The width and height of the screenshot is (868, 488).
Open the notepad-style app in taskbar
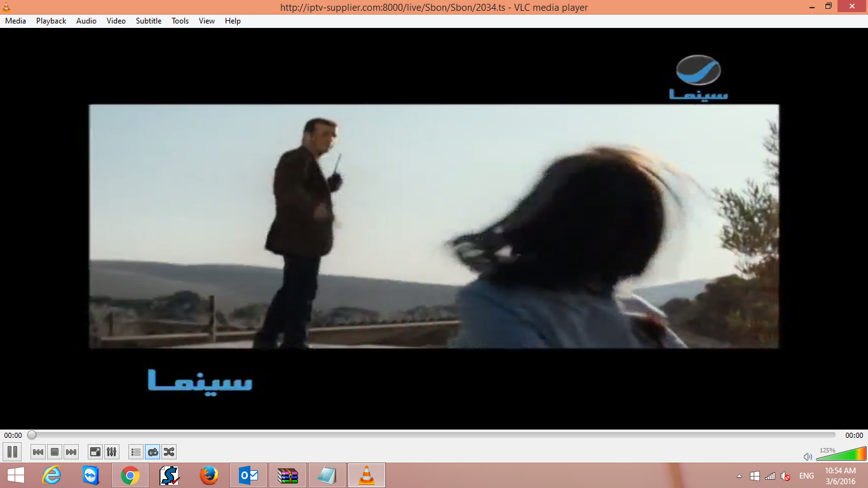[x=327, y=475]
